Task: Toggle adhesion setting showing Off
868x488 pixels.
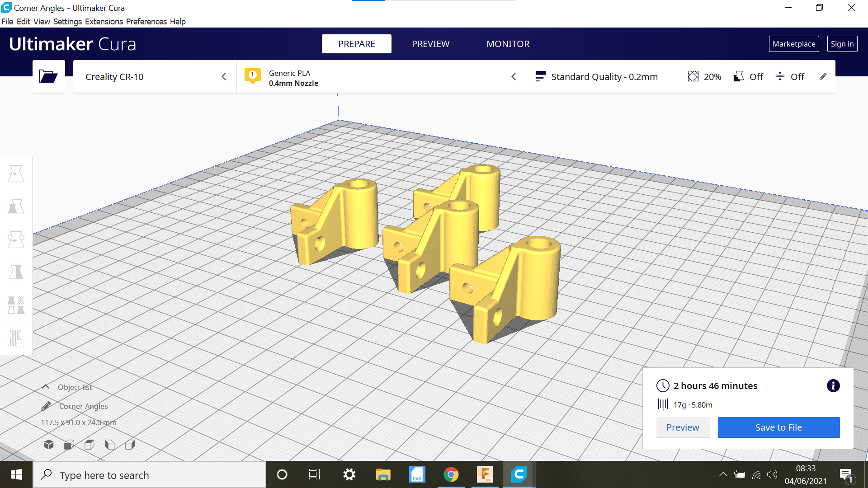Action: 790,77
